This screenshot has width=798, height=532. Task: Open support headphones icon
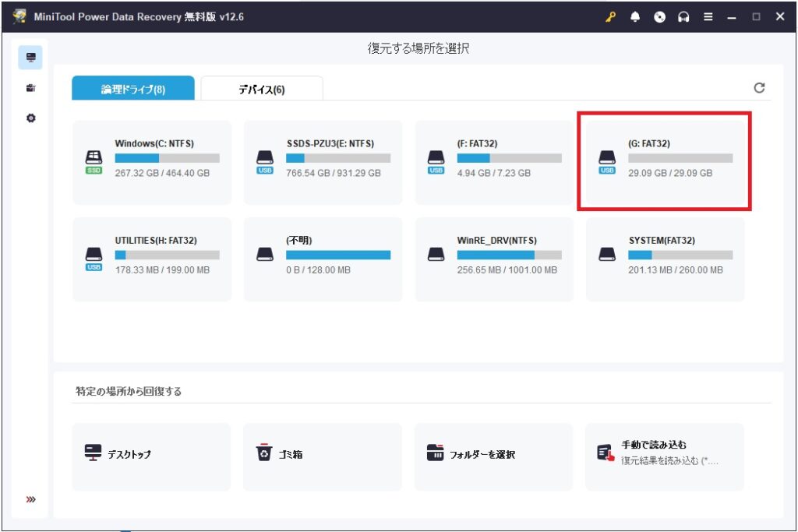point(683,17)
